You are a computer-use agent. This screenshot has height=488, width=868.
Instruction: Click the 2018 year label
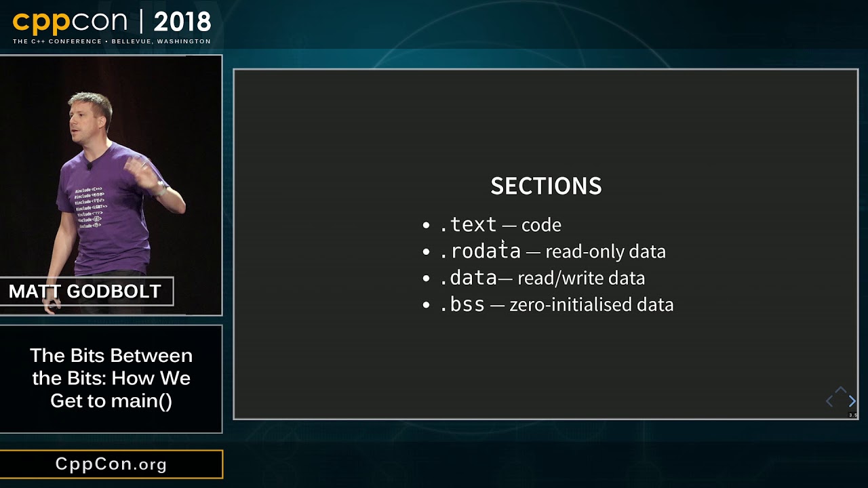(x=182, y=22)
